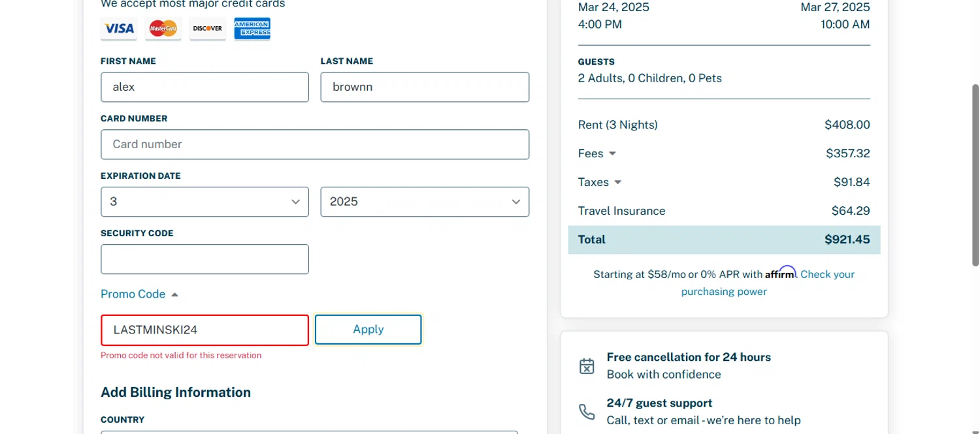Click the Last Name field containing brownn
The image size is (980, 434).
[x=425, y=87]
